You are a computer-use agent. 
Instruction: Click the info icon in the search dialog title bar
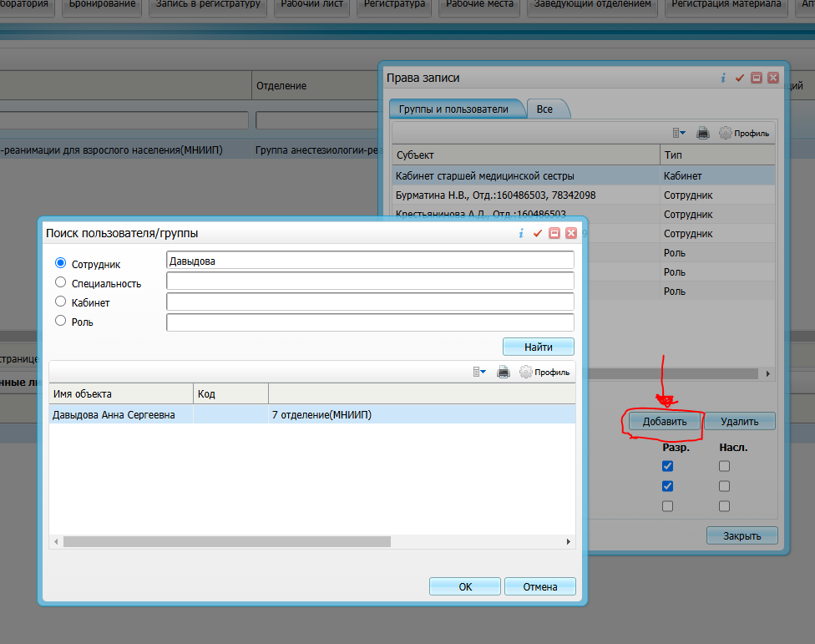point(521,234)
